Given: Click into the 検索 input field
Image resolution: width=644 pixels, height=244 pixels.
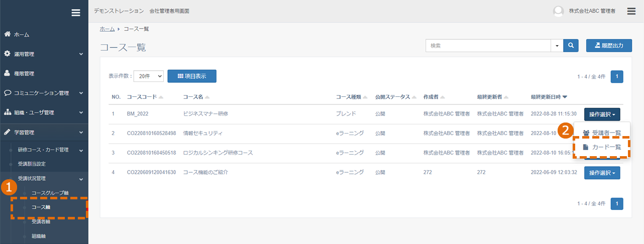Looking at the screenshot, I should (488, 45).
